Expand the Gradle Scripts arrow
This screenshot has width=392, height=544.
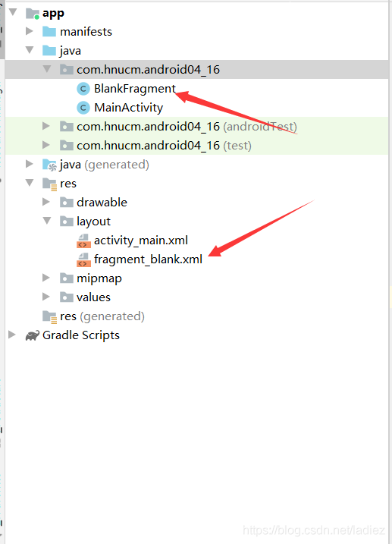coord(12,335)
